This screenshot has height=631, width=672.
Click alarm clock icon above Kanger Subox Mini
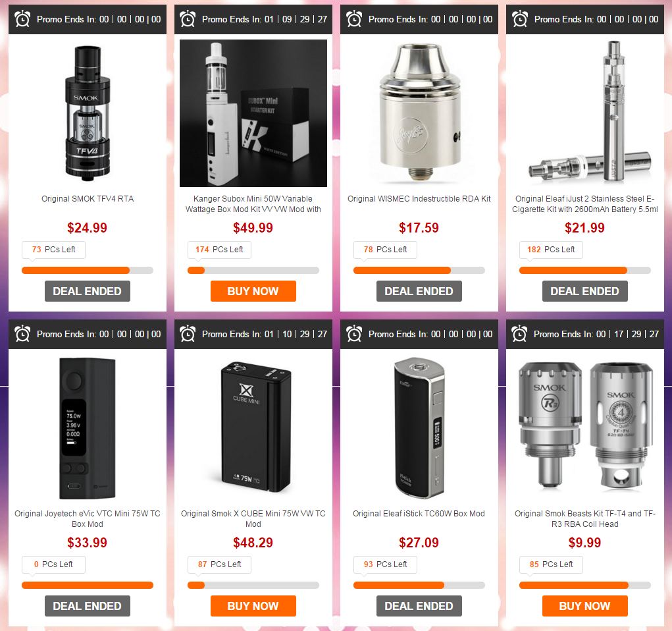pos(188,19)
